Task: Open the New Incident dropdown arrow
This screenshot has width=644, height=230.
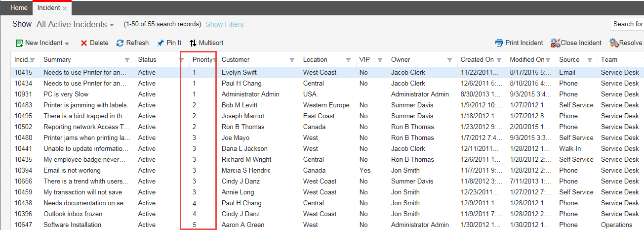Action: coord(67,44)
